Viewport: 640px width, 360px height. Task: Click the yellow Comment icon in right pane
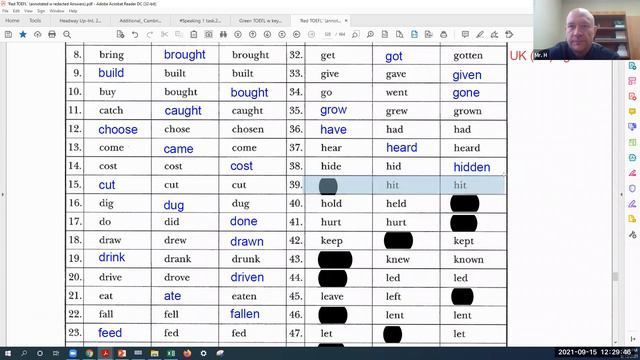click(x=632, y=111)
